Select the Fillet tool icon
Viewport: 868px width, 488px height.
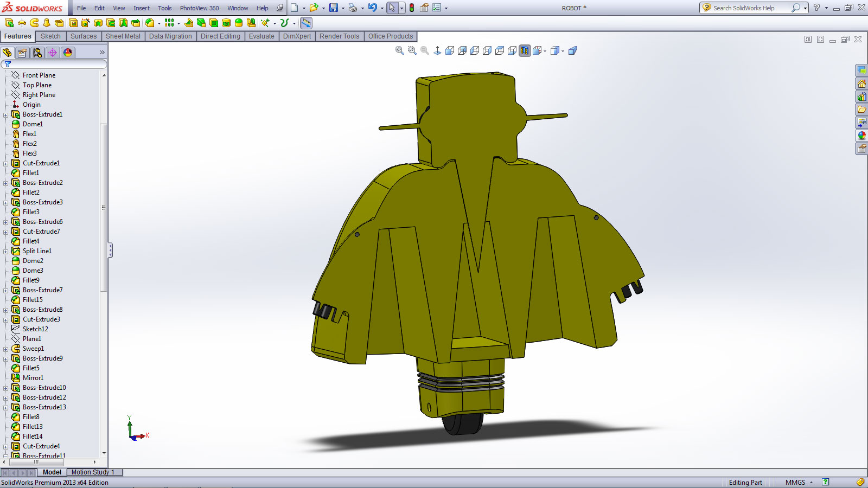point(150,23)
